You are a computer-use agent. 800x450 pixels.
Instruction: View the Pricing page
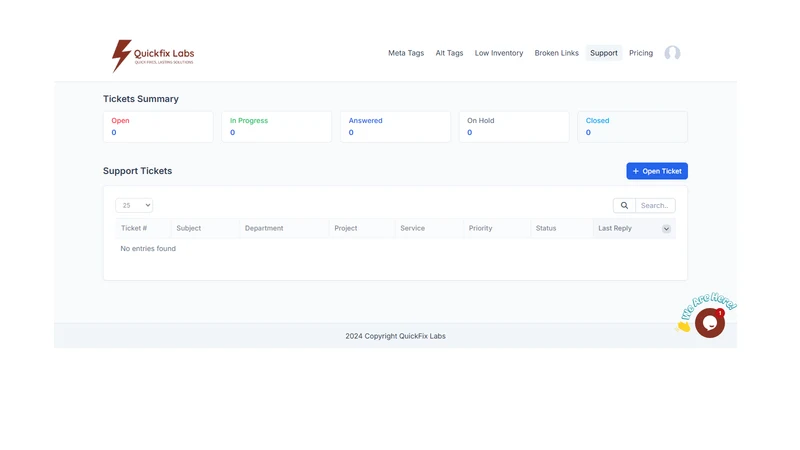click(641, 53)
